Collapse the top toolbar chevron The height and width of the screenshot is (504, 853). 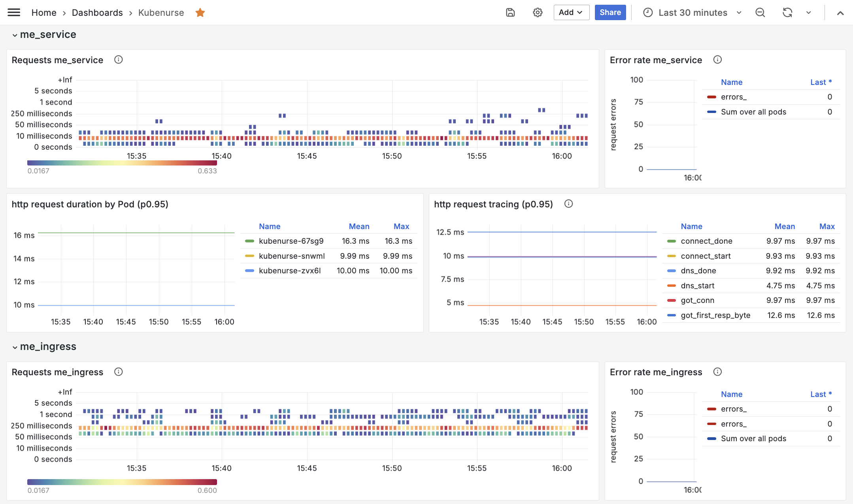(840, 13)
